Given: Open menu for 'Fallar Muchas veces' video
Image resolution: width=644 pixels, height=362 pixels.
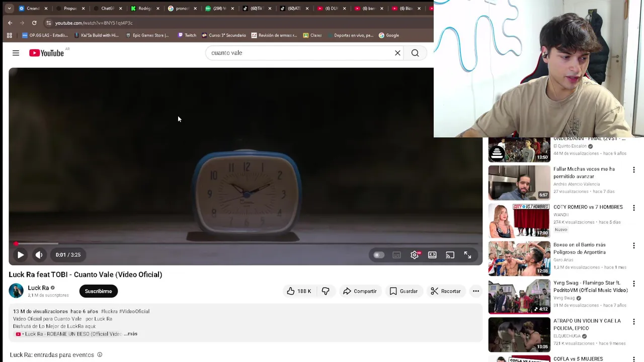Looking at the screenshot, I should [634, 170].
